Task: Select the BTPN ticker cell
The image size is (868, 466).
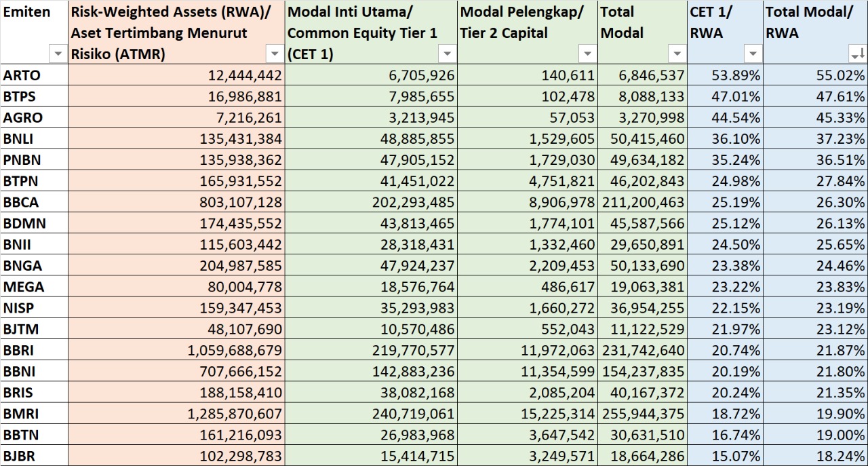Action: pyautogui.click(x=34, y=180)
